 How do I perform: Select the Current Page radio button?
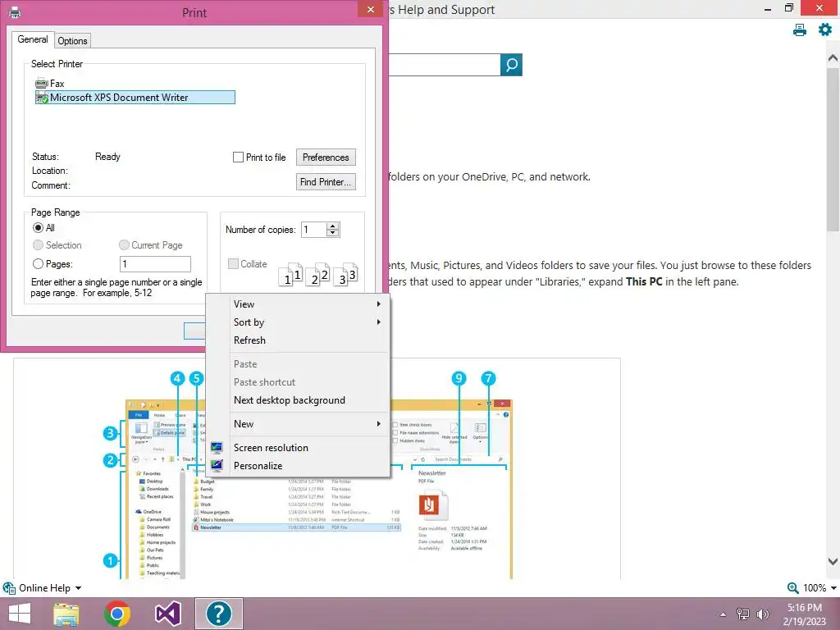[124, 244]
